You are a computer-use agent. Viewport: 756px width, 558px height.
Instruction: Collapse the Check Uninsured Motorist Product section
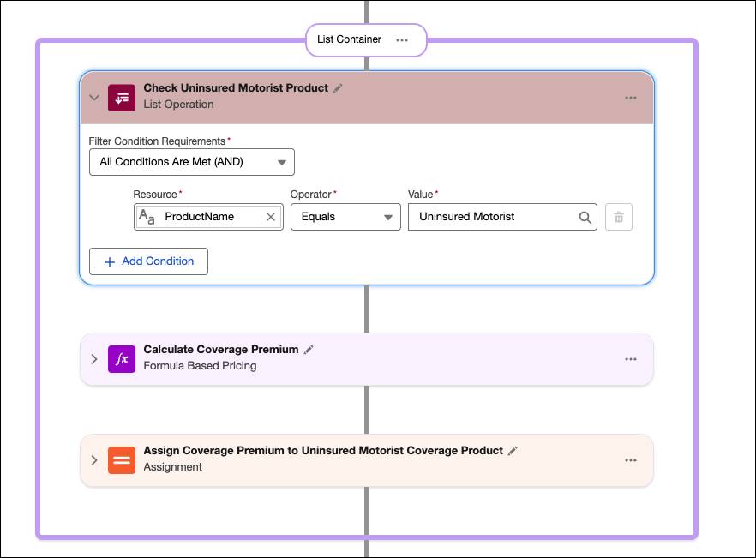pyautogui.click(x=94, y=98)
